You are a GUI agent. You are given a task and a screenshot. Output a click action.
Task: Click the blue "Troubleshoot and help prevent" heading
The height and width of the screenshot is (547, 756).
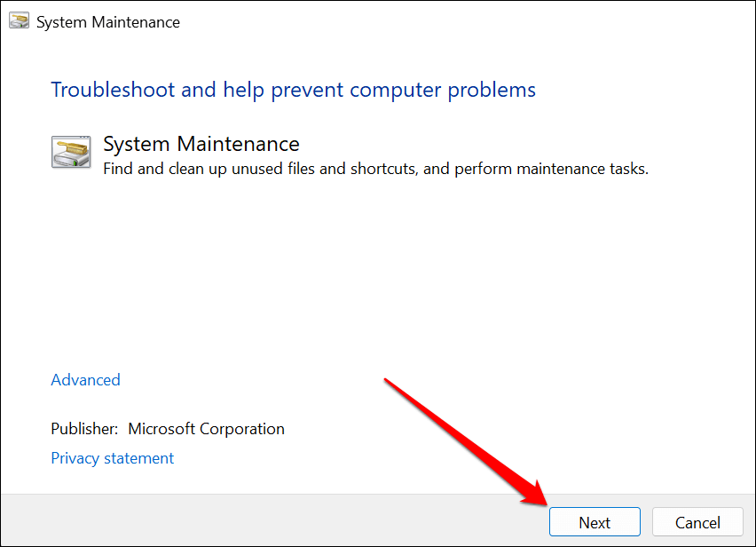pos(293,90)
